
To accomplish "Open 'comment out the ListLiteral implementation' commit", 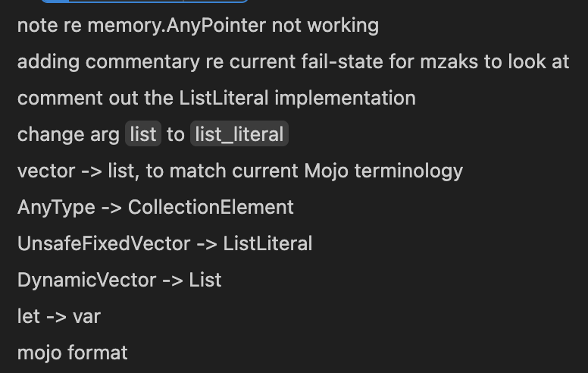I will coord(217,99).
